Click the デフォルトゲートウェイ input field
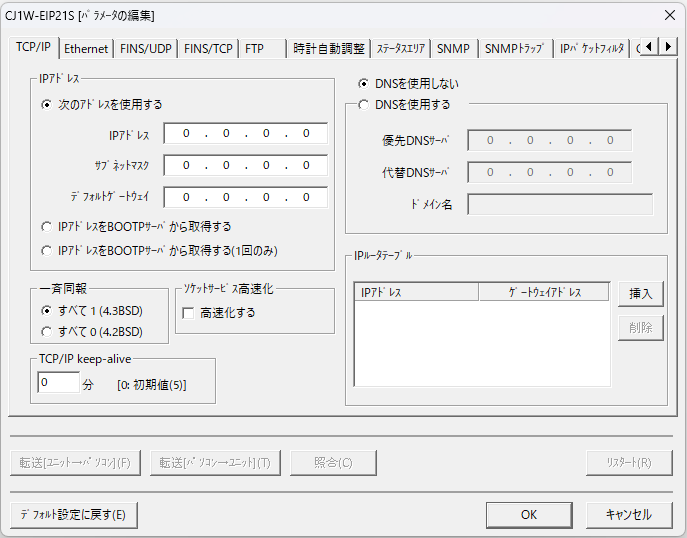The height and width of the screenshot is (538, 687). click(246, 198)
